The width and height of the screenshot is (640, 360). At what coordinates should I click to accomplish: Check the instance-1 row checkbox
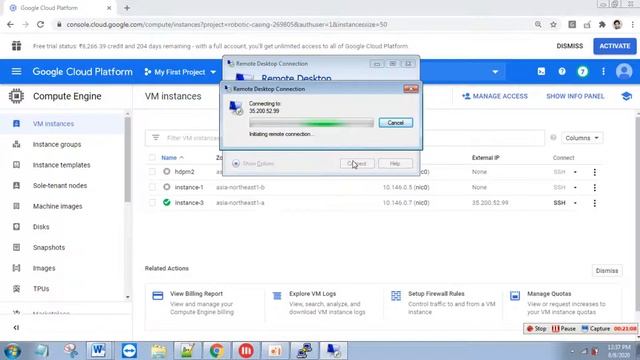tap(152, 187)
